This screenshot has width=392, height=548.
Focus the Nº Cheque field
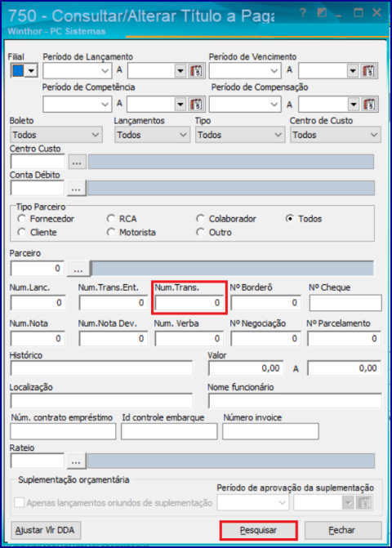coord(345,303)
